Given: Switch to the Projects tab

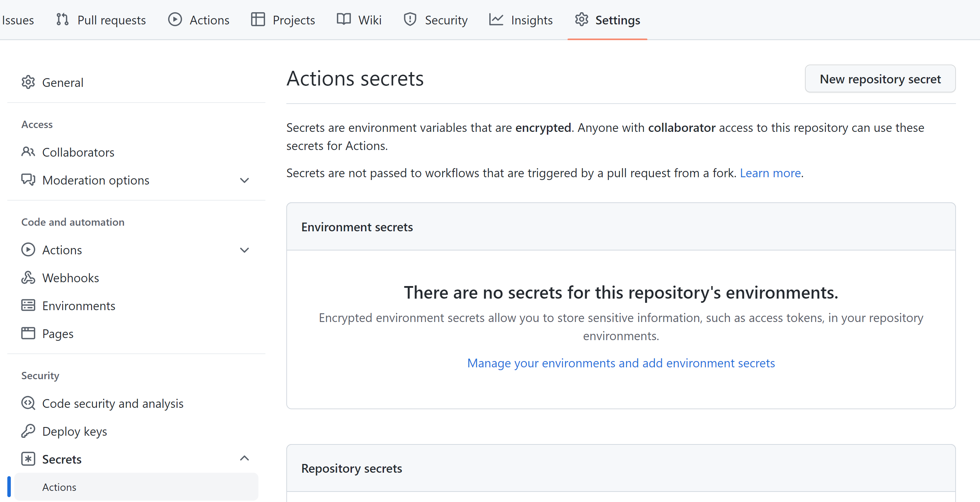Looking at the screenshot, I should pyautogui.click(x=282, y=20).
